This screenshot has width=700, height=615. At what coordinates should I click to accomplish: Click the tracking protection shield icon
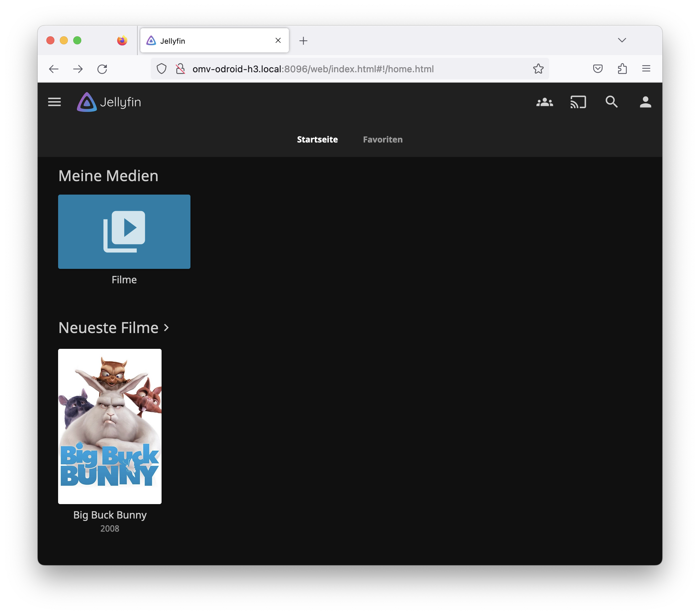tap(162, 69)
